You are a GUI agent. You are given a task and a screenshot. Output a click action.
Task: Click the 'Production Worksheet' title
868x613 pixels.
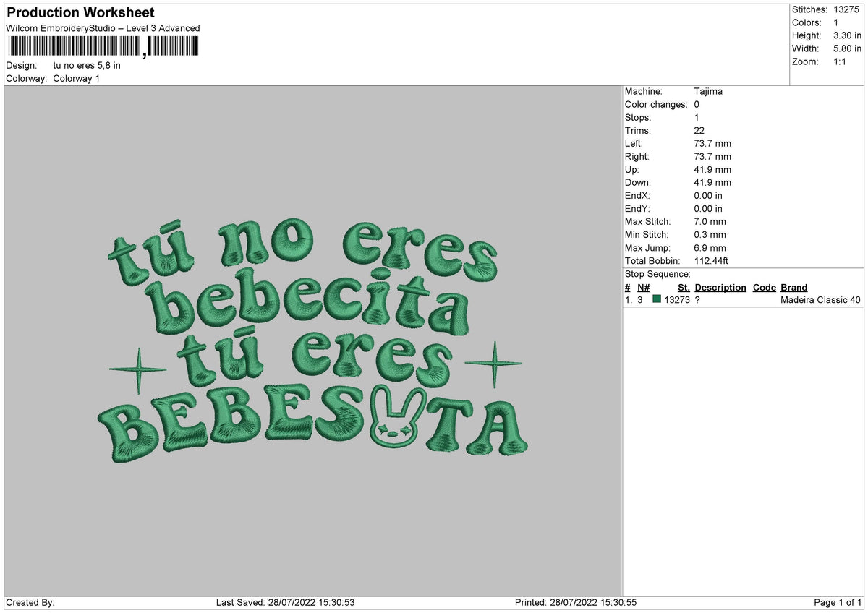(80, 13)
